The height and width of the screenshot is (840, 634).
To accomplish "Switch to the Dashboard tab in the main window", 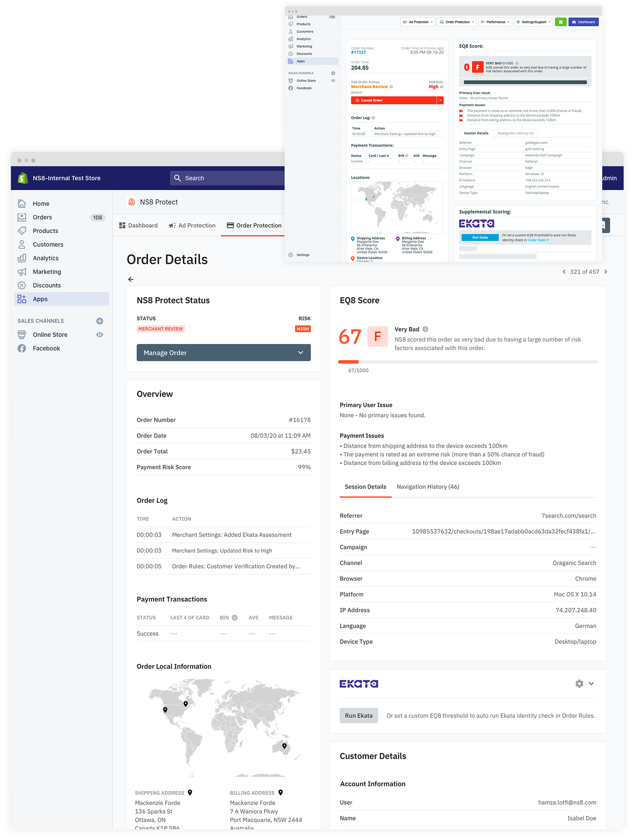I will tap(139, 226).
